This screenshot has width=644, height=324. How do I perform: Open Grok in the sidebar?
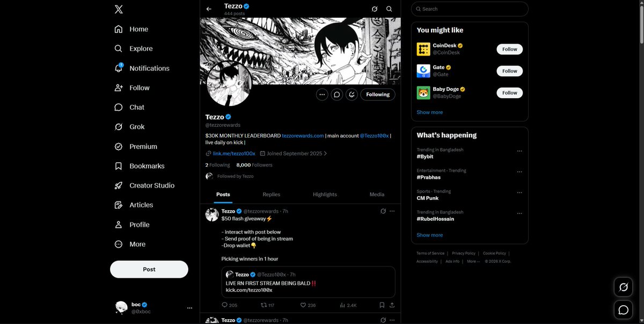[x=129, y=127]
